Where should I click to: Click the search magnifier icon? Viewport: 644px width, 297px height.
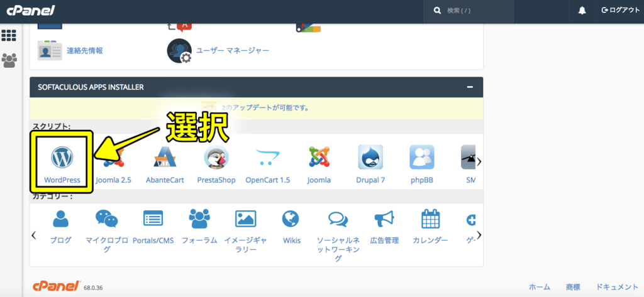pyautogui.click(x=437, y=11)
